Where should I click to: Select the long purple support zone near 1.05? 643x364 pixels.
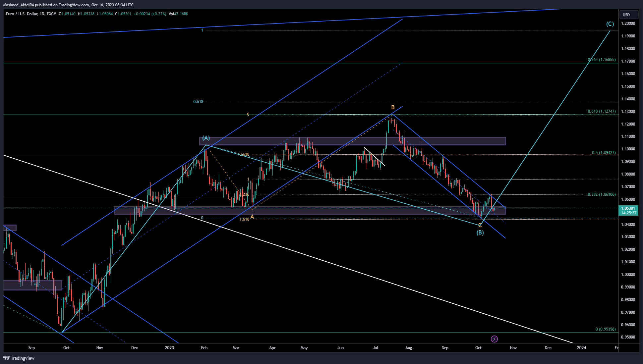click(310, 211)
